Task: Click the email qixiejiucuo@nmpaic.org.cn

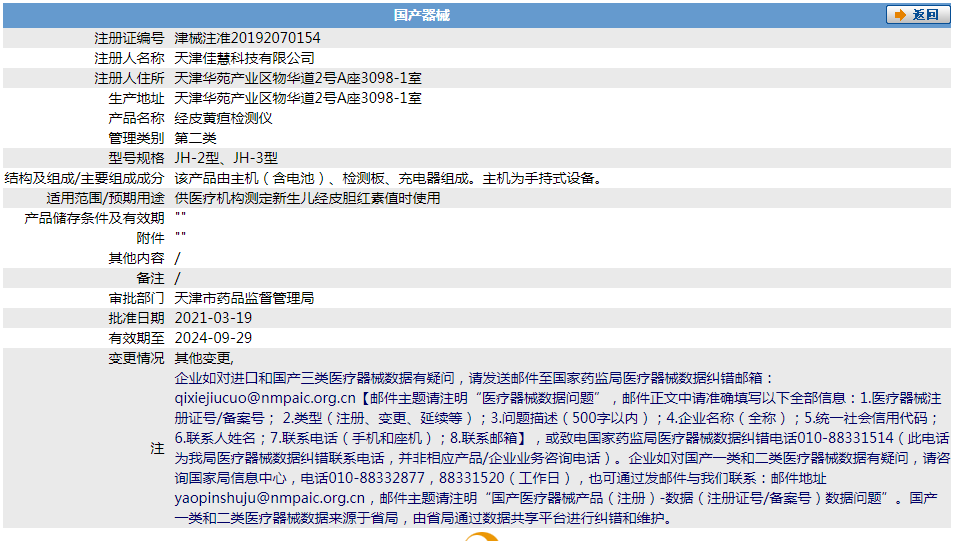Action: click(265, 398)
